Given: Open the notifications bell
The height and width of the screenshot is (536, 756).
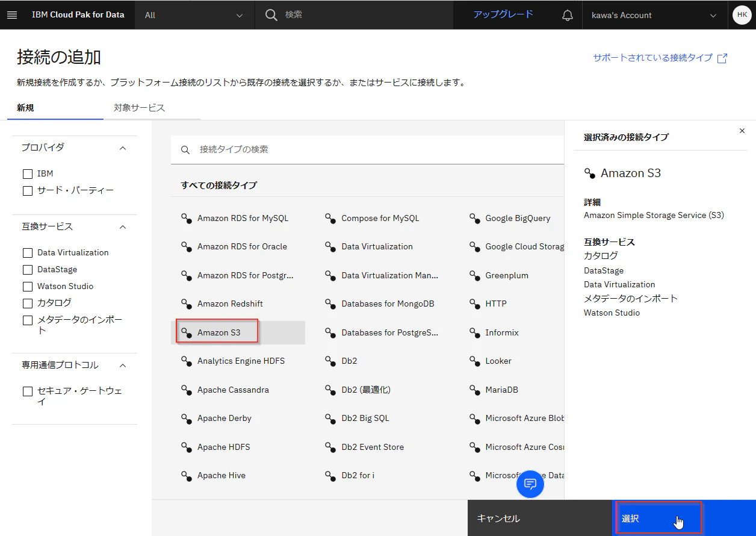Looking at the screenshot, I should [567, 15].
